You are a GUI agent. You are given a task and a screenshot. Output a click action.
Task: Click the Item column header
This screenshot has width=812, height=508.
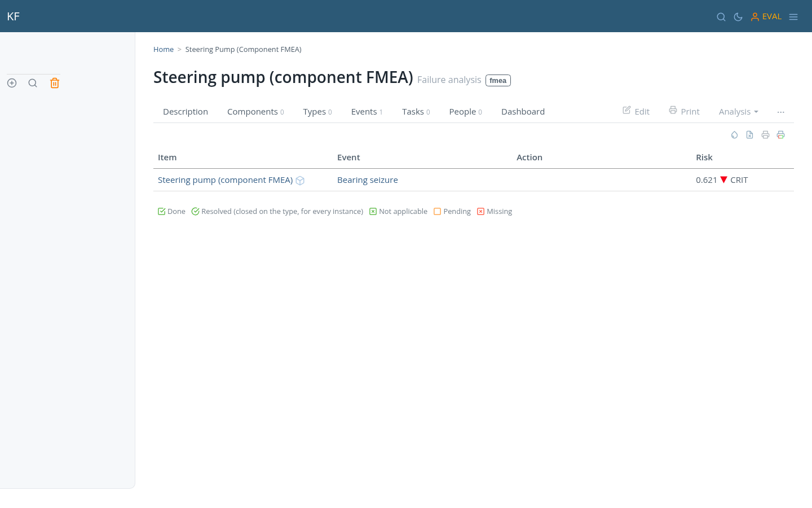[167, 157]
